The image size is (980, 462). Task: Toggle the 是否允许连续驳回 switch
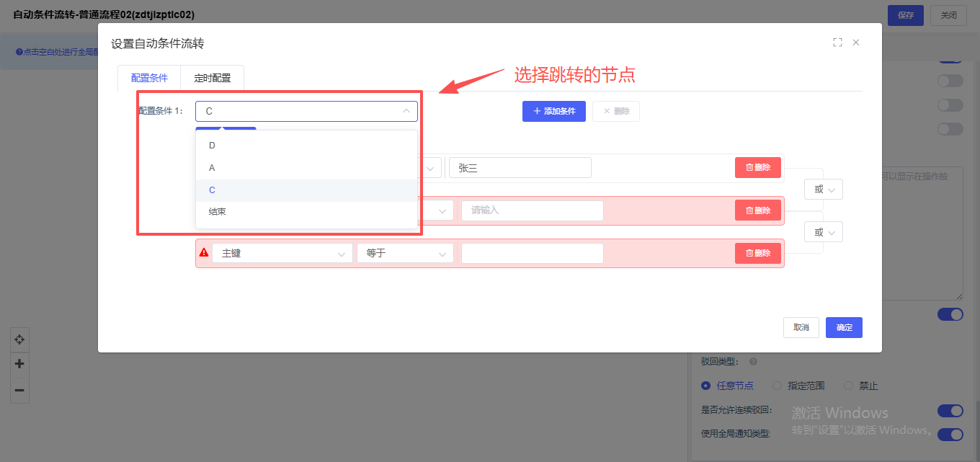coord(950,411)
